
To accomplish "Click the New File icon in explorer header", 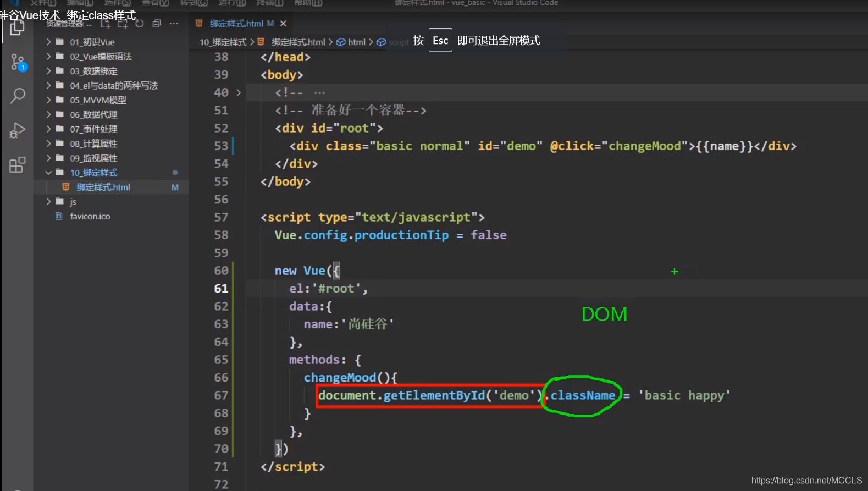I will click(x=106, y=24).
